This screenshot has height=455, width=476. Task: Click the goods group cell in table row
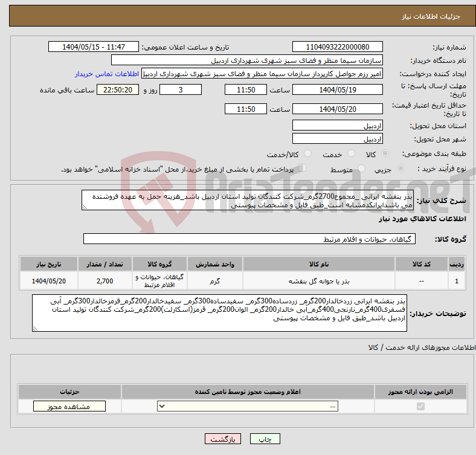point(159,281)
